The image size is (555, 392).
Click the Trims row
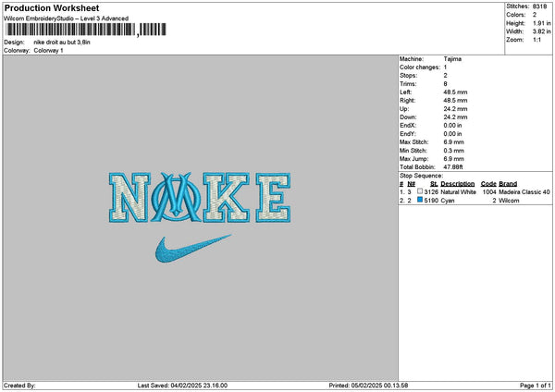click(x=424, y=84)
